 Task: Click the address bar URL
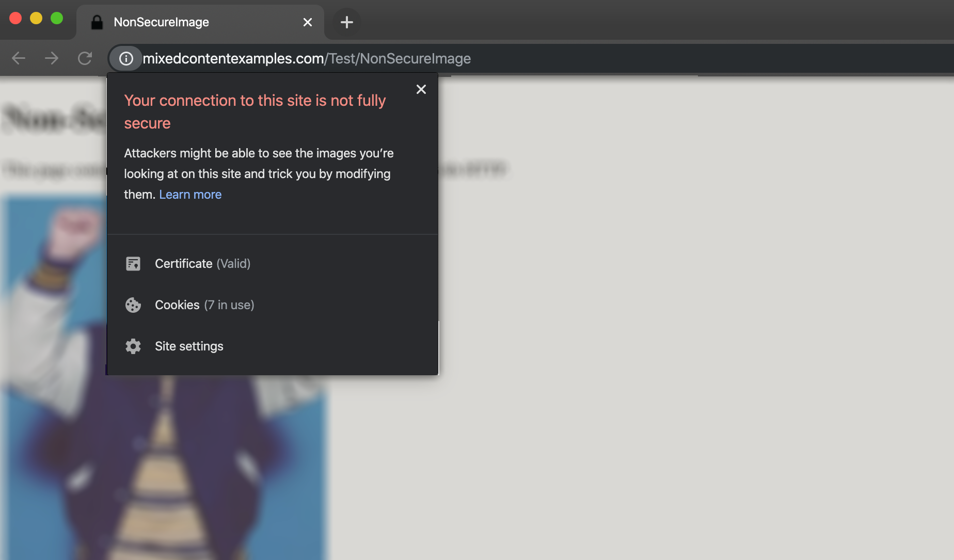pyautogui.click(x=307, y=58)
